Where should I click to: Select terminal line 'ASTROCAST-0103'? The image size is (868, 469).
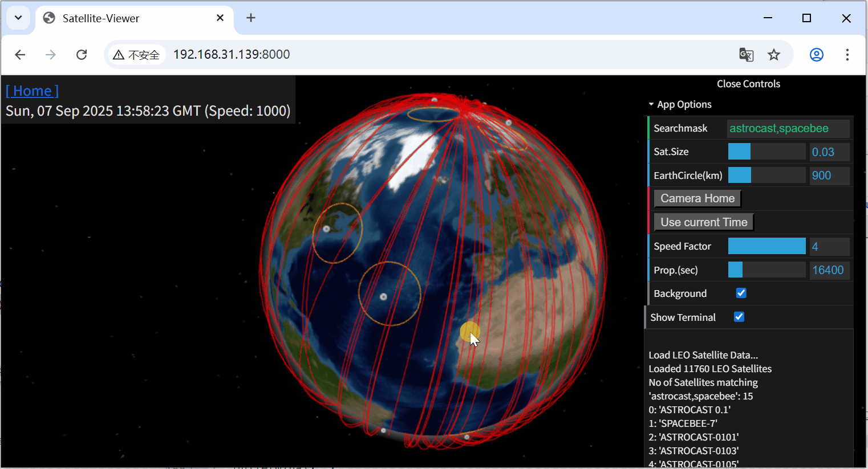tap(693, 451)
